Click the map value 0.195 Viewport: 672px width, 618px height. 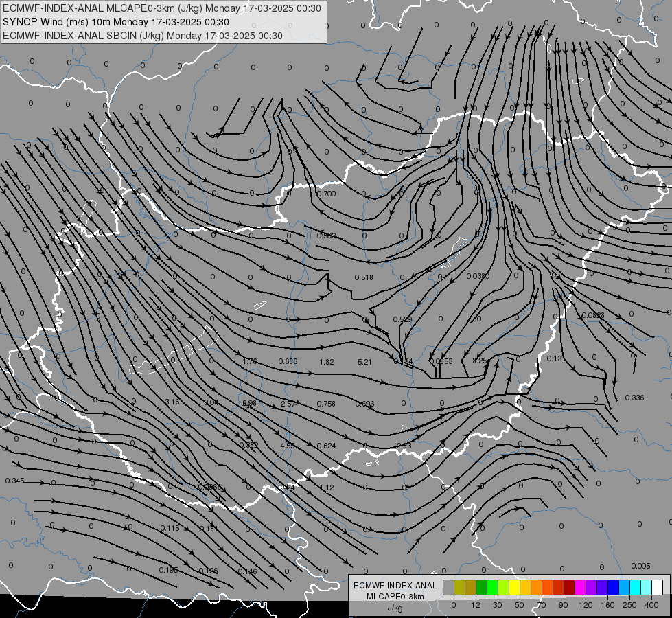(x=168, y=570)
